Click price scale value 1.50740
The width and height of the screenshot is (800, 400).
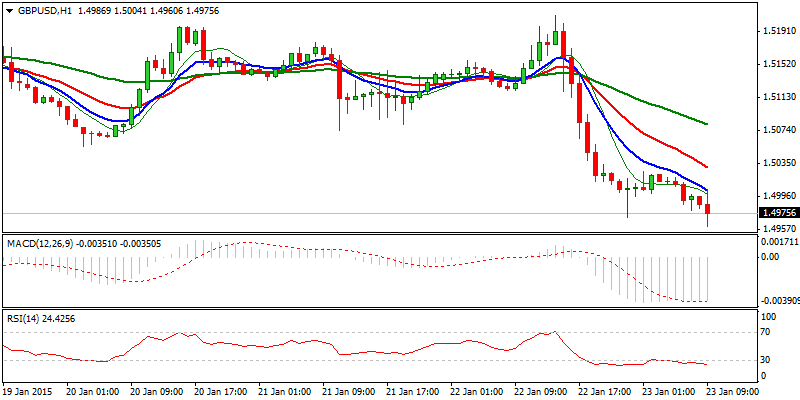[779, 130]
